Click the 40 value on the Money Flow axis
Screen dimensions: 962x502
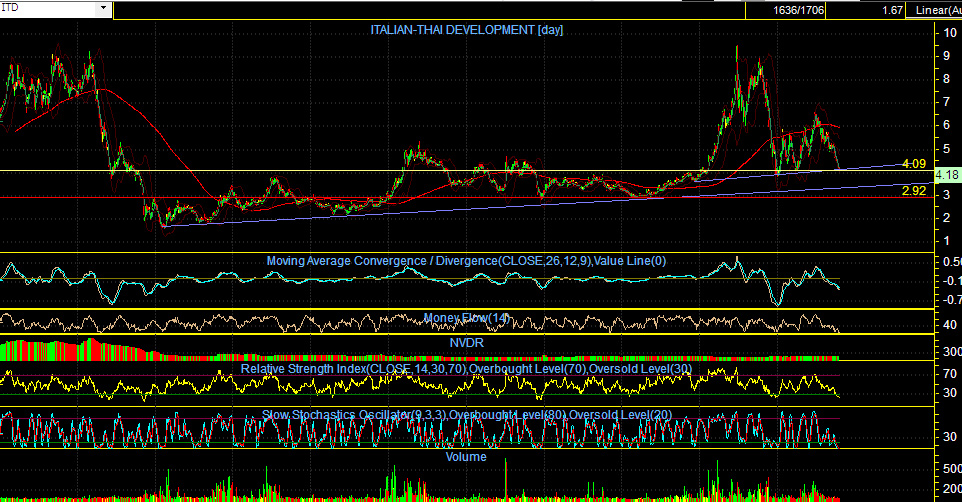click(950, 325)
